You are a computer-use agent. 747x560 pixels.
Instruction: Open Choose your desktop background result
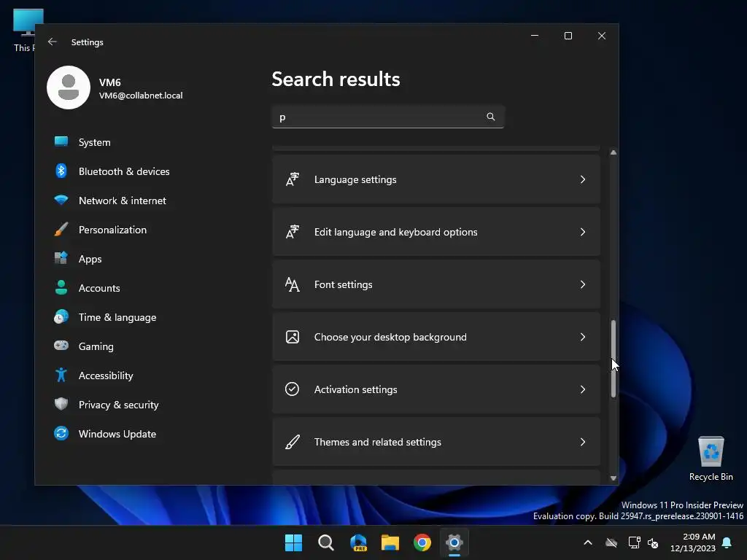(x=436, y=337)
